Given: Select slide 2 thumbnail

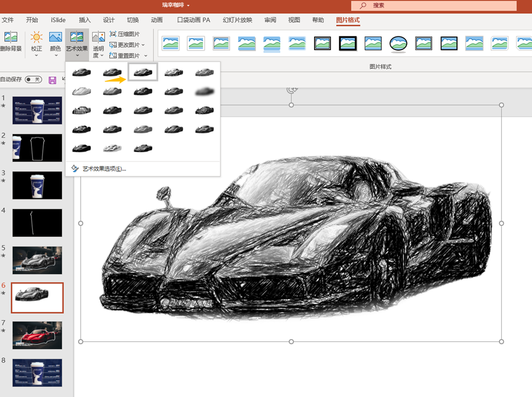Looking at the screenshot, I should [x=38, y=148].
